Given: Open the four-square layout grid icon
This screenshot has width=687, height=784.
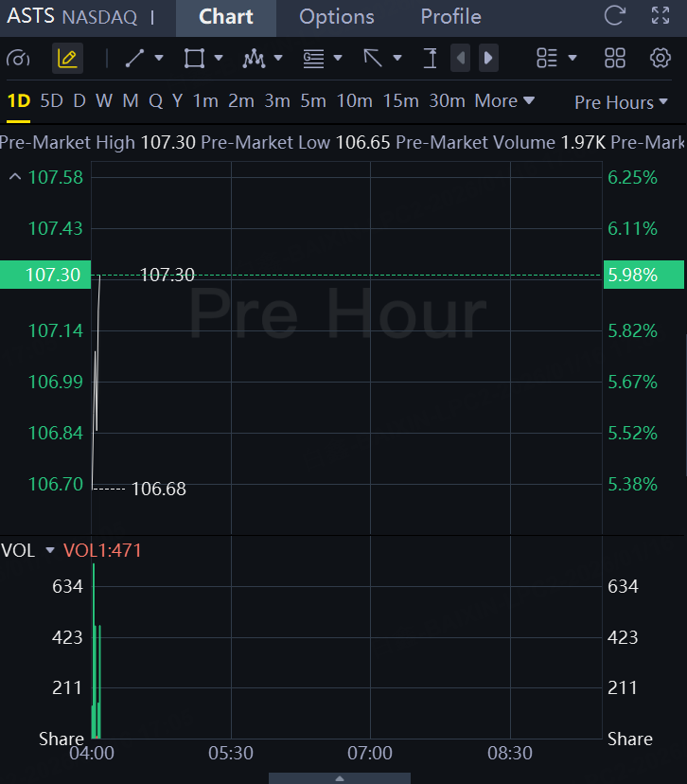Looking at the screenshot, I should point(615,59).
